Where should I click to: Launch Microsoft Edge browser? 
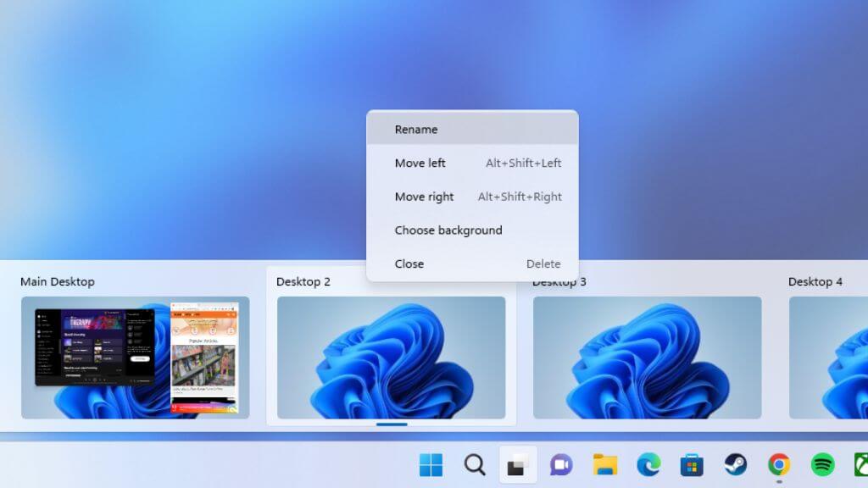[x=648, y=465]
